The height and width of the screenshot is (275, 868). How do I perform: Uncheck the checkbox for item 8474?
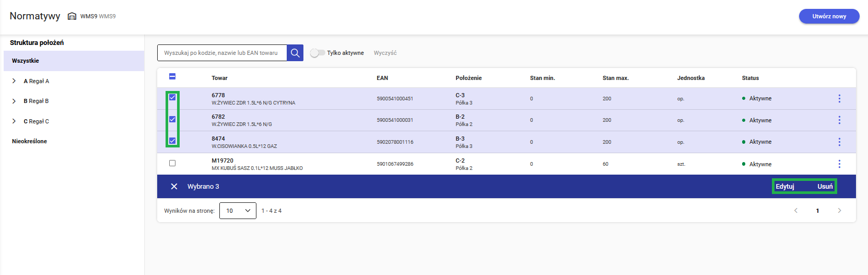point(172,141)
